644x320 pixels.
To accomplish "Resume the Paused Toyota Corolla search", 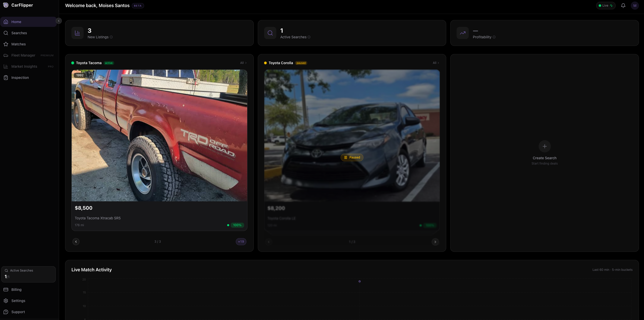I will click(x=352, y=157).
